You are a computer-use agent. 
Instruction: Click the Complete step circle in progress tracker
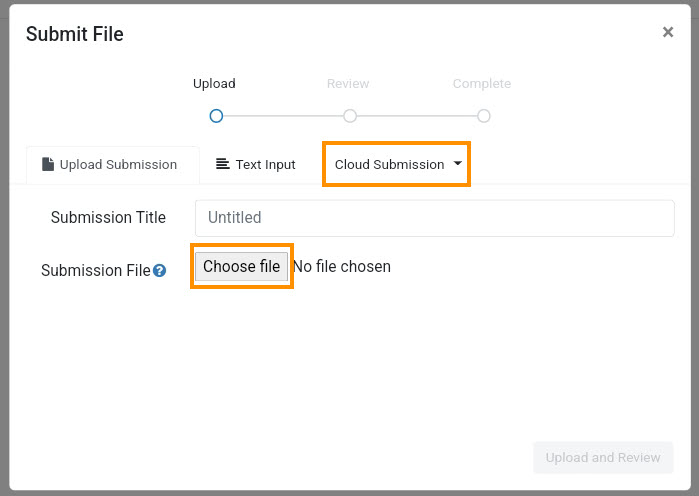click(x=484, y=116)
